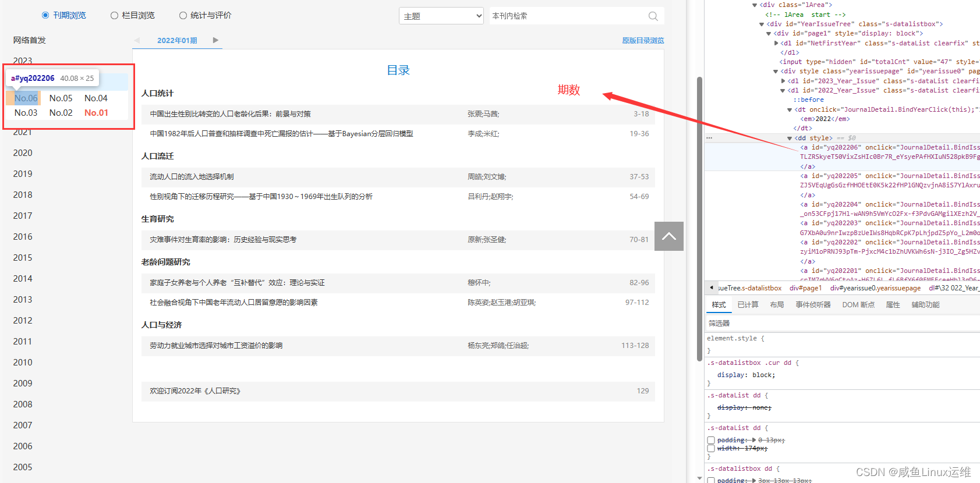Click the div#page1 breadcrumb
This screenshot has height=483, width=980.
coord(805,288)
